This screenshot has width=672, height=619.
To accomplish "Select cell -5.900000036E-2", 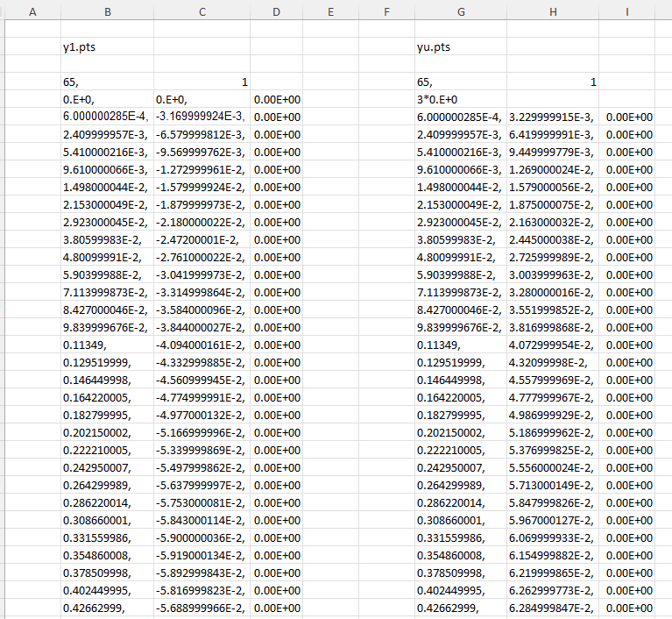I will pyautogui.click(x=202, y=538).
